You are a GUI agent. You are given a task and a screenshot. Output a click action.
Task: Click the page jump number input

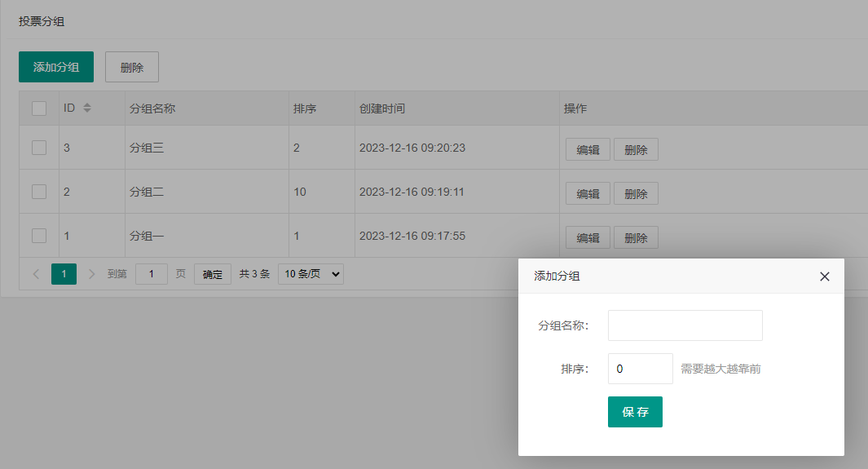click(152, 274)
